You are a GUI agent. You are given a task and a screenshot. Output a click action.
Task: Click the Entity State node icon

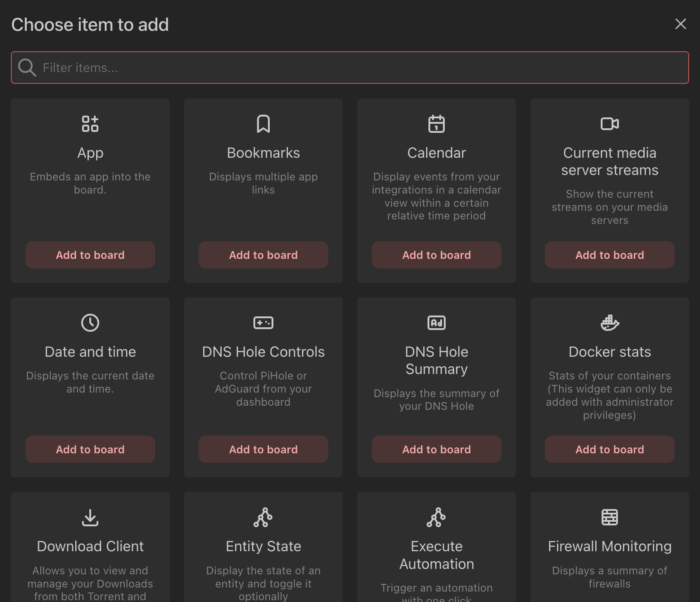pos(263,517)
